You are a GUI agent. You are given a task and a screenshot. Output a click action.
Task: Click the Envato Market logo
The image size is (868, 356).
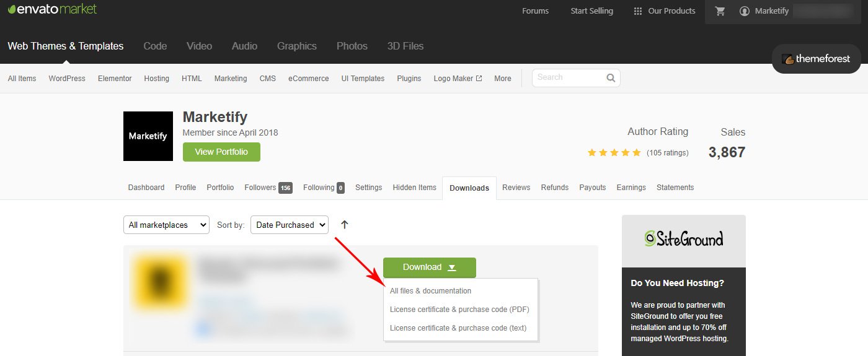pos(52,9)
